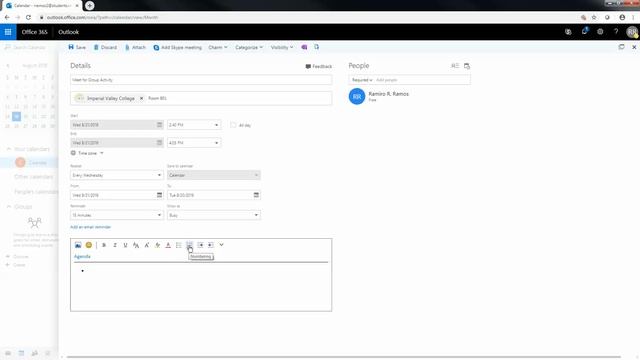
Task: Bookmark this page with the star
Action: (594, 17)
